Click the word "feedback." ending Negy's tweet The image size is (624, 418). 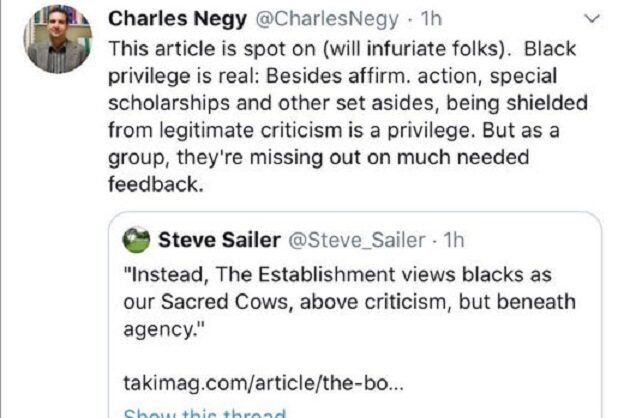pos(156,184)
